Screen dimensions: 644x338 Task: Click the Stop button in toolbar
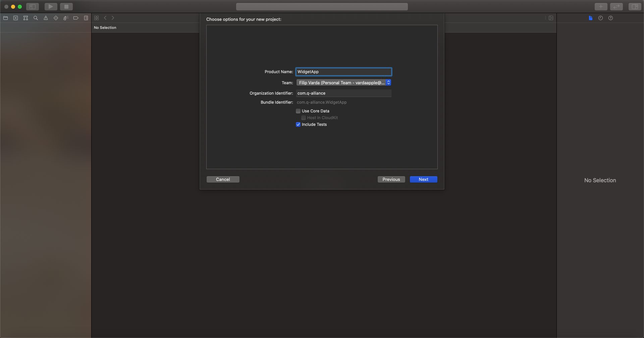pos(66,7)
